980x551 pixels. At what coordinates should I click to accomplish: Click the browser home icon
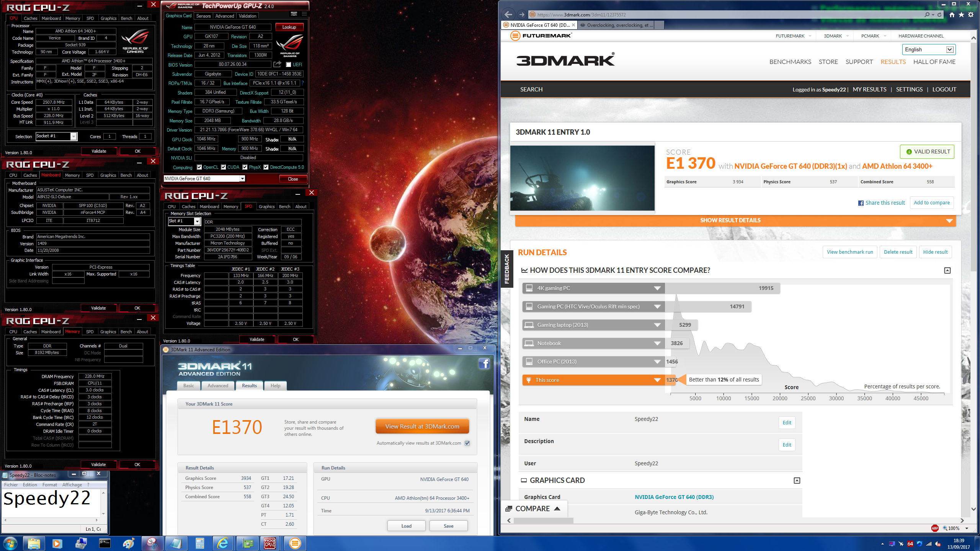952,15
